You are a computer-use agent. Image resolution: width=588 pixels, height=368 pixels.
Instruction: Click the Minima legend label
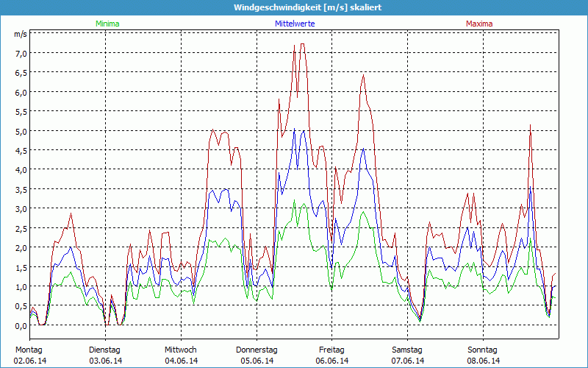point(107,24)
